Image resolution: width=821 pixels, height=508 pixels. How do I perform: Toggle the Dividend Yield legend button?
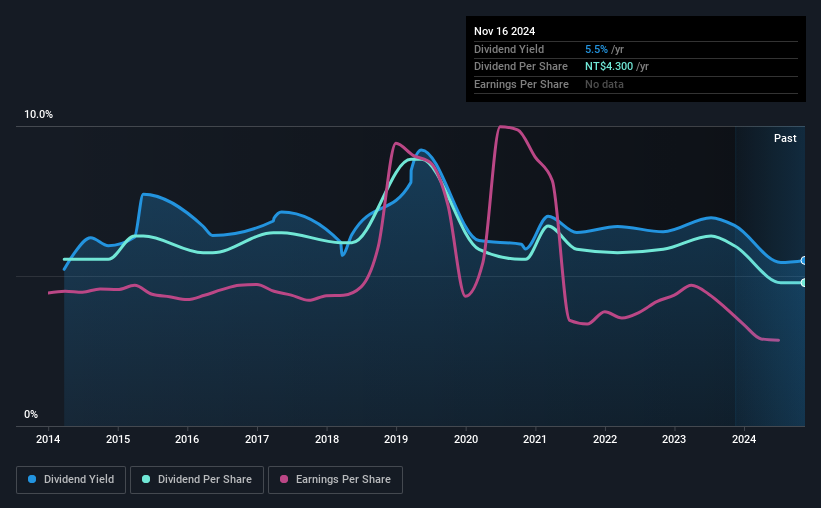pyautogui.click(x=71, y=480)
